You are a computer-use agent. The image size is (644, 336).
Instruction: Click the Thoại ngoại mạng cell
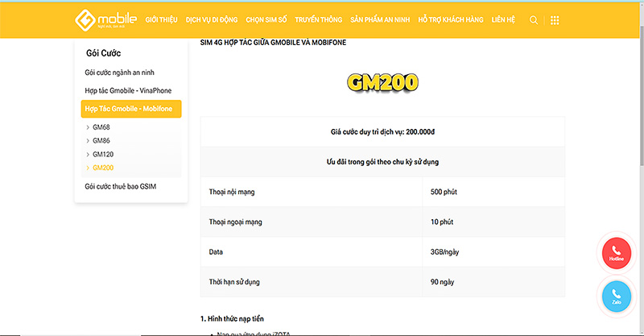tap(312, 222)
